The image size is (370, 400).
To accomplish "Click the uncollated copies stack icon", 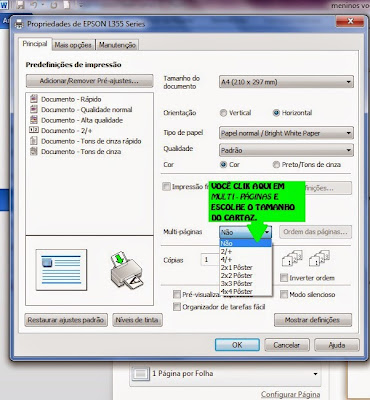I will click(x=319, y=258).
